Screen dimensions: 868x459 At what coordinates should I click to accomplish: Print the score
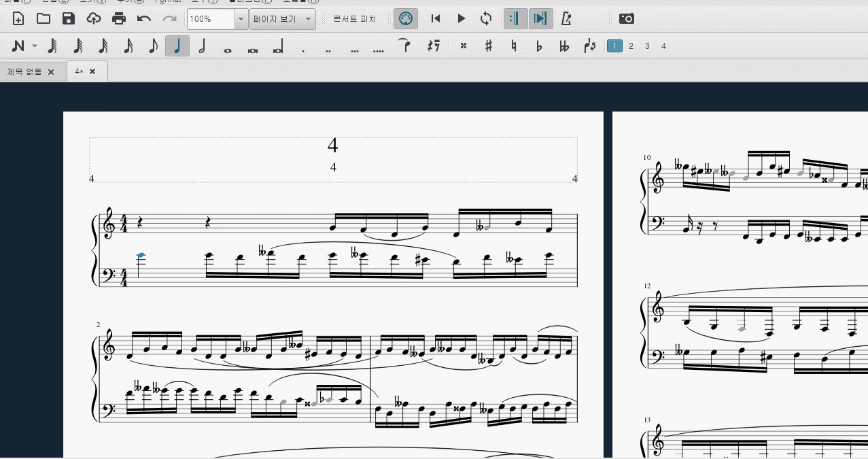click(119, 18)
